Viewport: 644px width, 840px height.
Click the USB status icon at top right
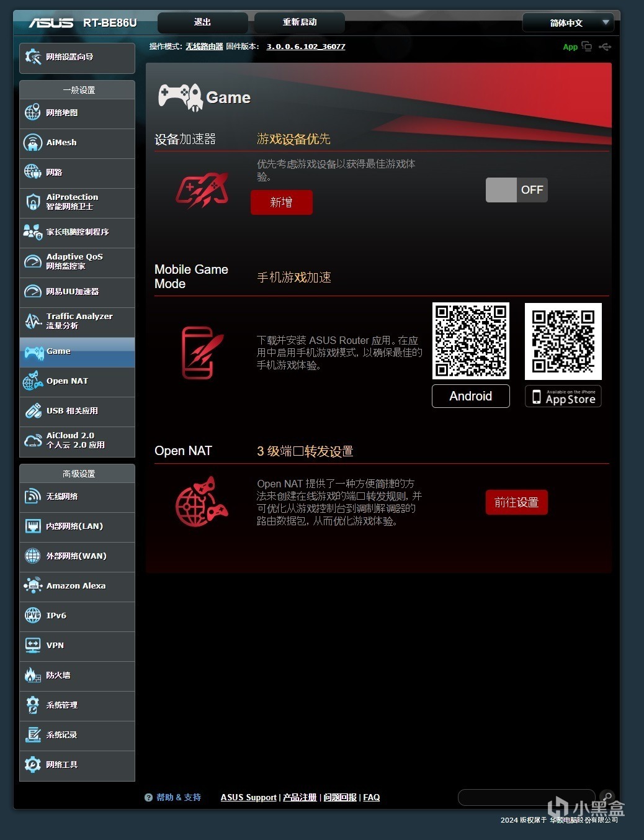605,47
